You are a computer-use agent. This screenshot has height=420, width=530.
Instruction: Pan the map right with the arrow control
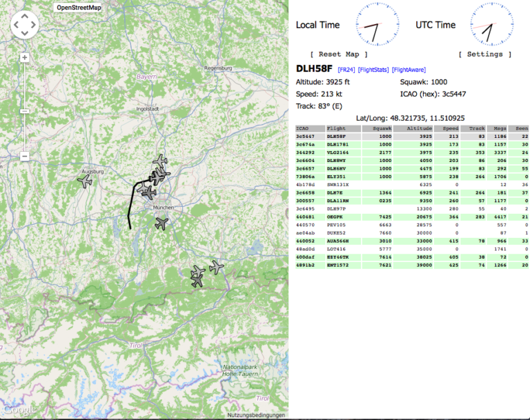pos(34,26)
